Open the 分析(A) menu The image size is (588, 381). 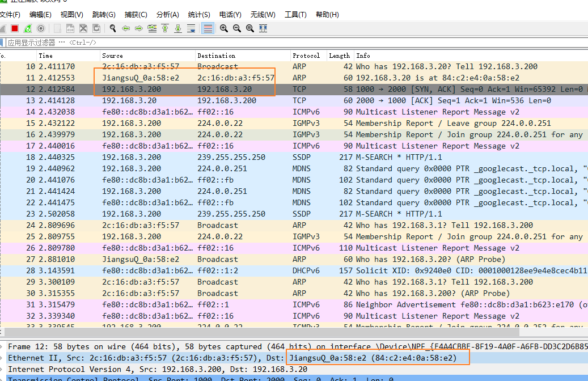pyautogui.click(x=167, y=14)
